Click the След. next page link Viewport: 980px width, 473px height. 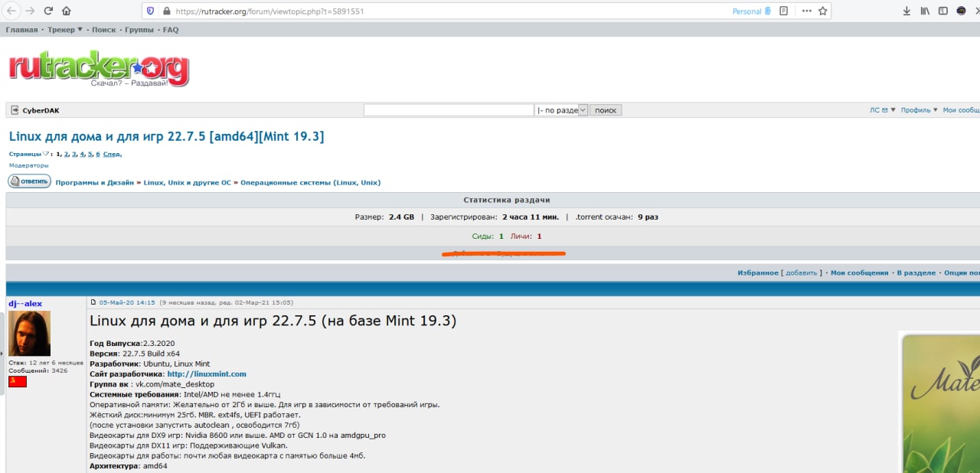coord(113,155)
